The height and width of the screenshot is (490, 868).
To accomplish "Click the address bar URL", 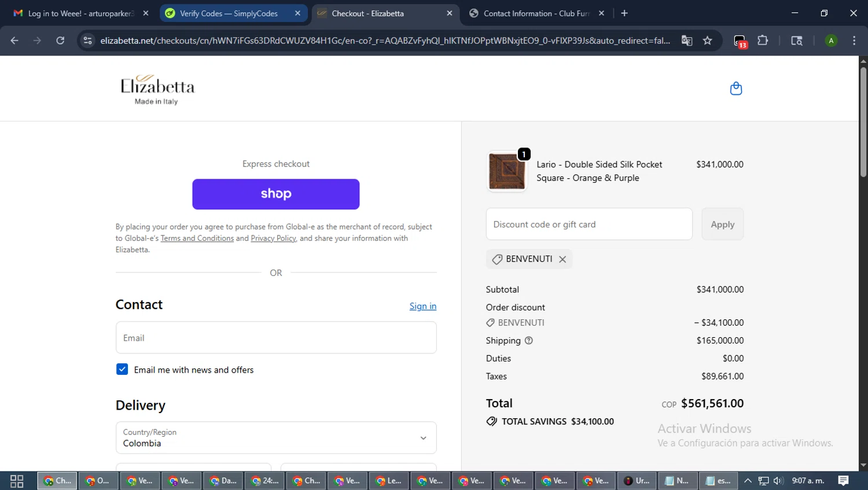I will tap(385, 40).
